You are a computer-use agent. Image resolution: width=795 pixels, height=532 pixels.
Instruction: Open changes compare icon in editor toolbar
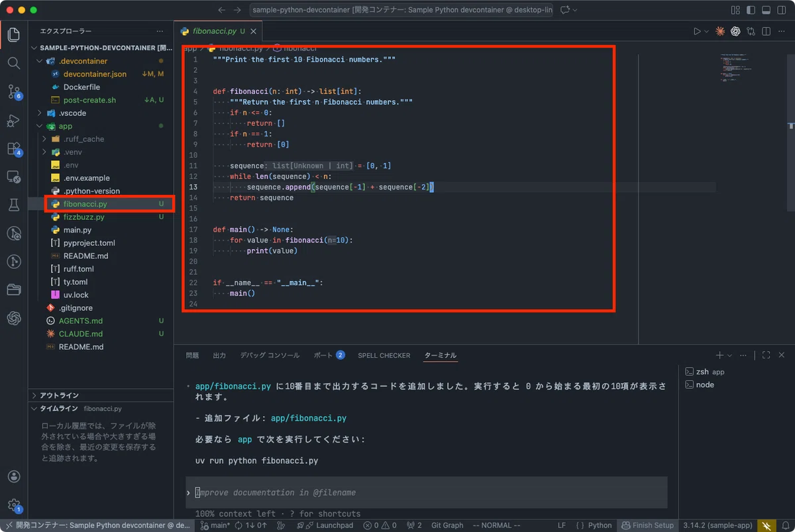click(x=751, y=31)
